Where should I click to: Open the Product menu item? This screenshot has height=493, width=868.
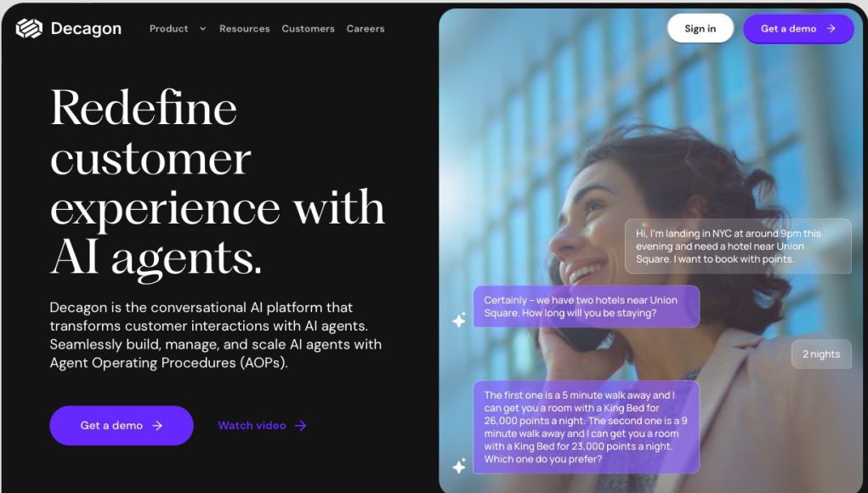point(169,29)
